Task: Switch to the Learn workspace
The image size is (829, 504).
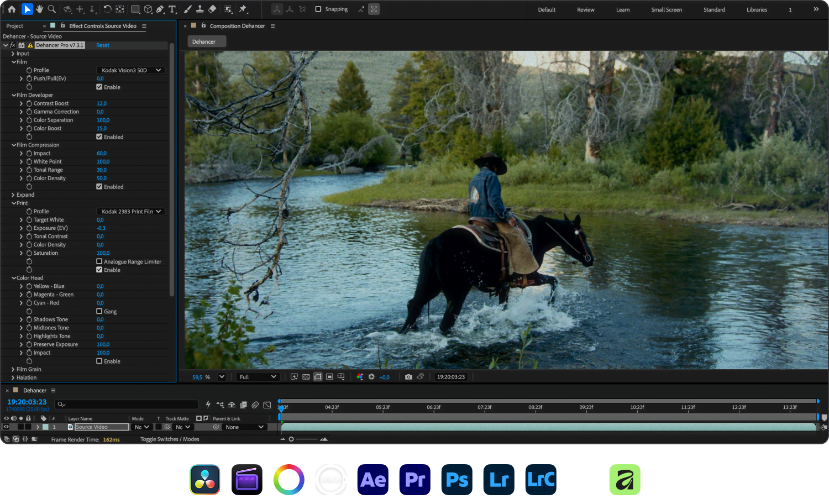Action: pos(623,9)
